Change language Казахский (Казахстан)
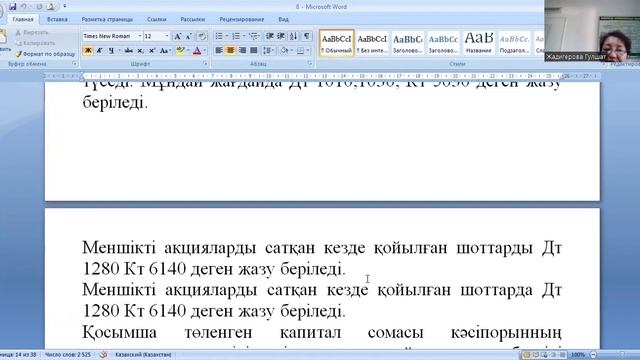 [143, 355]
